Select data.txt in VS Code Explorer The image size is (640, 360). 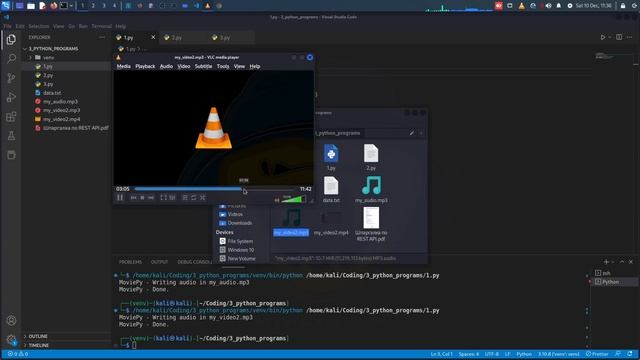(65, 93)
